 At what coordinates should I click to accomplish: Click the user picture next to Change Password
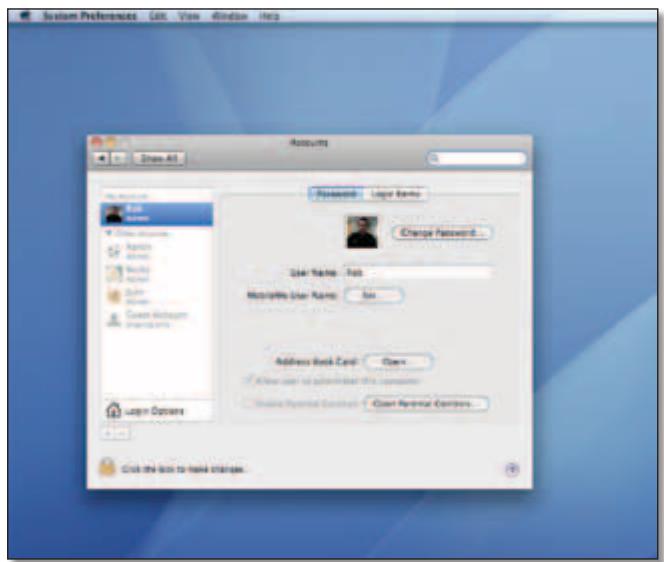click(362, 232)
